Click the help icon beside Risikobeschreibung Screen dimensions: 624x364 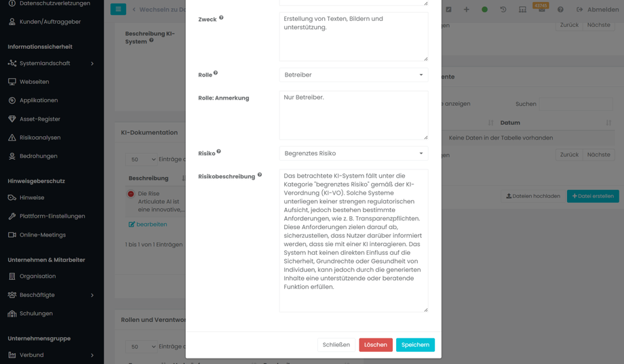point(260,176)
